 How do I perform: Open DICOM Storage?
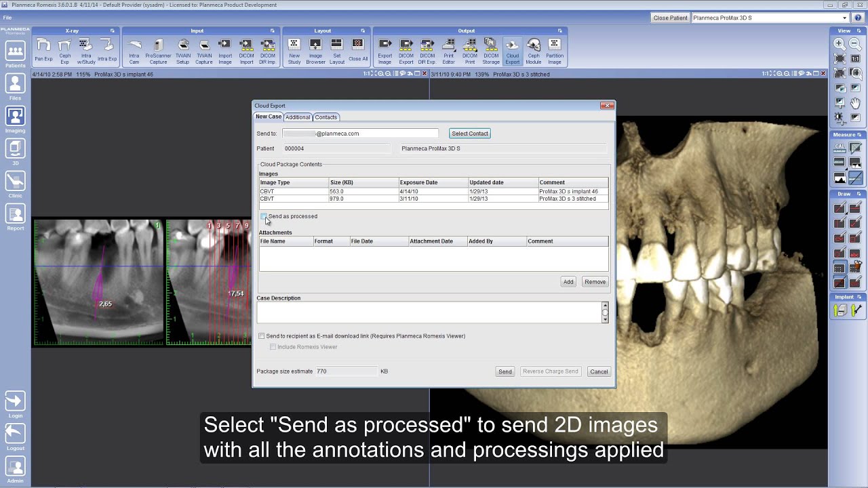click(x=491, y=51)
